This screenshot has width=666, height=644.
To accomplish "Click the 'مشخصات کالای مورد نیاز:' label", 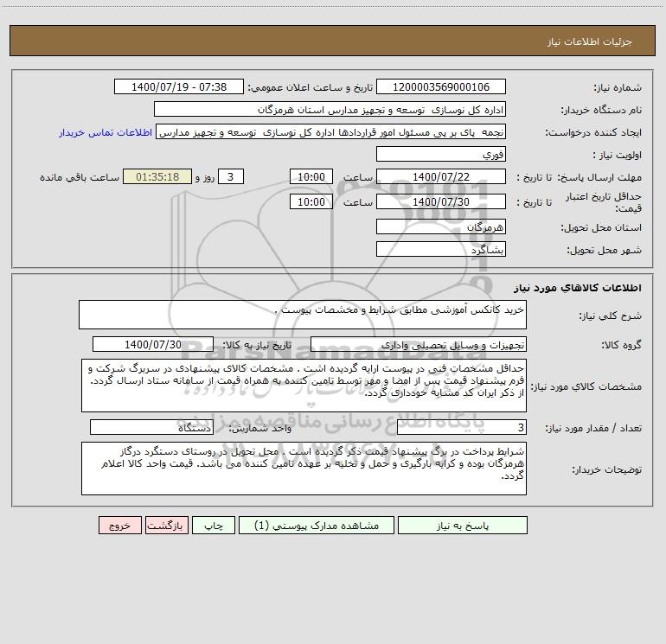I will coord(586,386).
